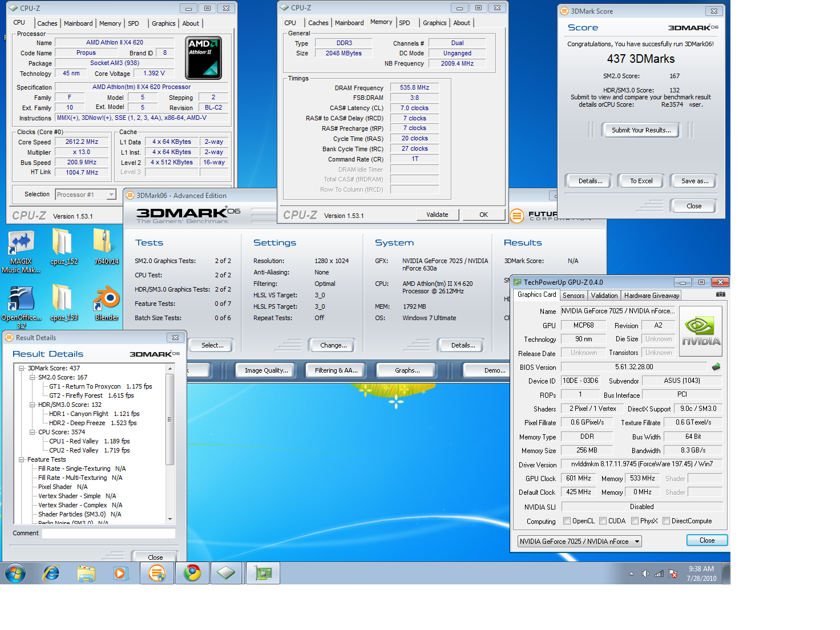Open the network status tray icon
This screenshot has height=630, width=840.
pos(659,574)
